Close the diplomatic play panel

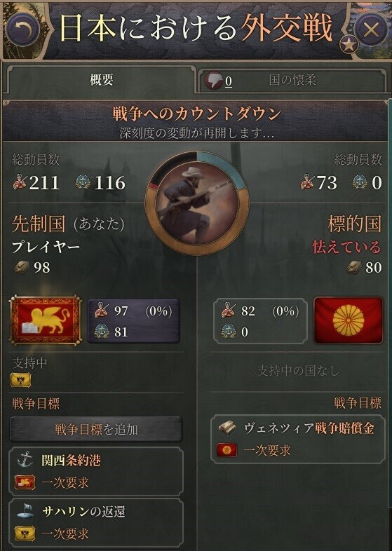coord(371,29)
